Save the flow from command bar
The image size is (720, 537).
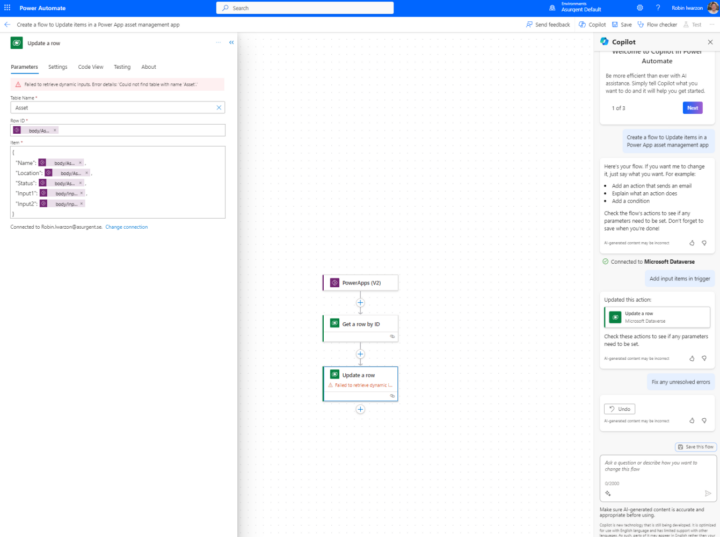tap(622, 25)
